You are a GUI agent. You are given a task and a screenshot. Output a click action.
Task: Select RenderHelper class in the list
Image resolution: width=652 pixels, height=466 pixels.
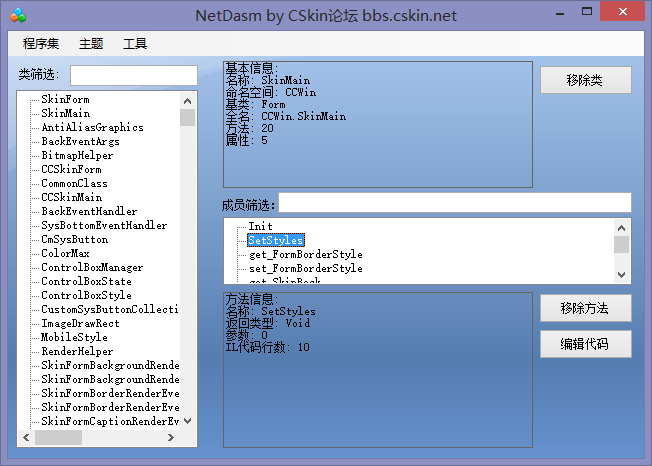click(x=77, y=352)
